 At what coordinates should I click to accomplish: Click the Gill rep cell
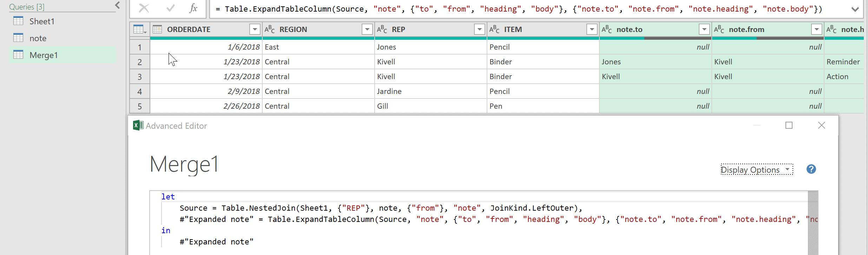point(431,106)
